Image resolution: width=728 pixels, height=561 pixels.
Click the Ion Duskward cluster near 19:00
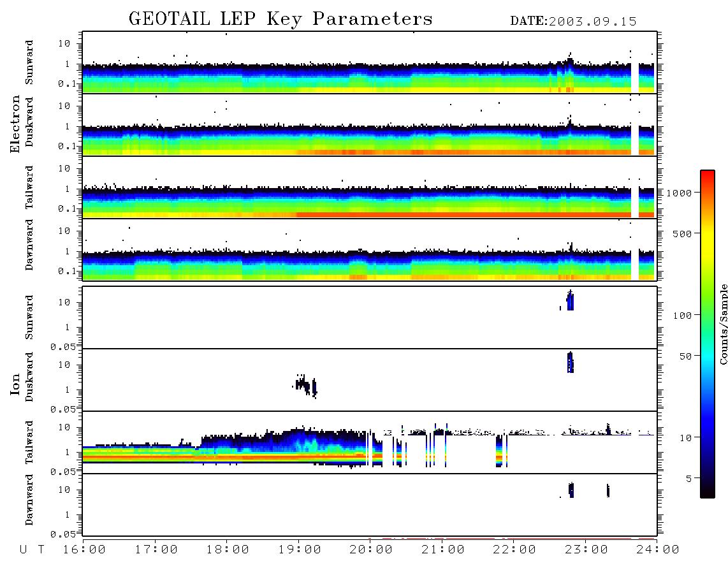[307, 386]
